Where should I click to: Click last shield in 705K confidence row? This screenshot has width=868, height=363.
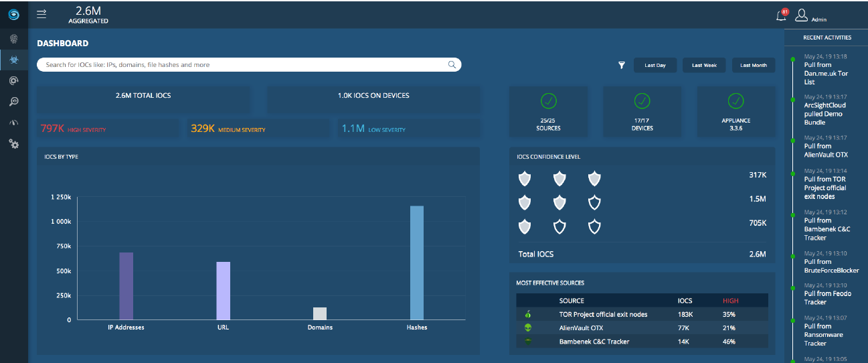tap(594, 227)
